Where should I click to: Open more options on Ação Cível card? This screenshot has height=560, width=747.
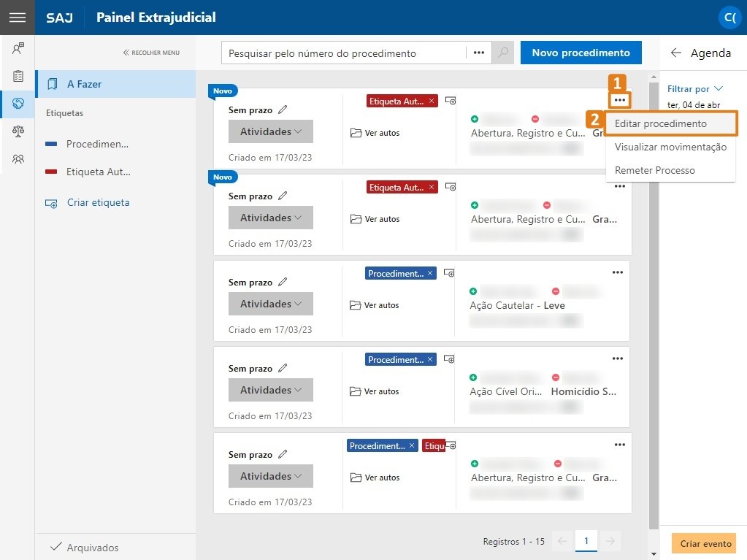(618, 358)
